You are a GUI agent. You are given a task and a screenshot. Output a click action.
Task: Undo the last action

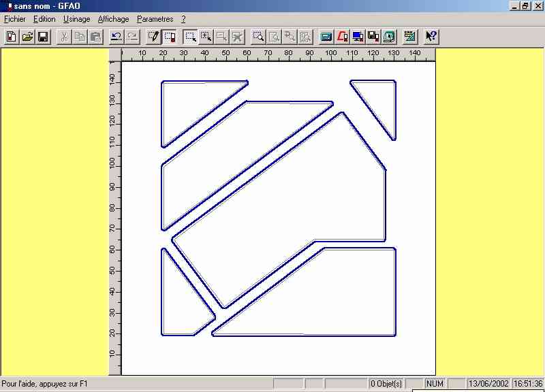[x=116, y=37]
